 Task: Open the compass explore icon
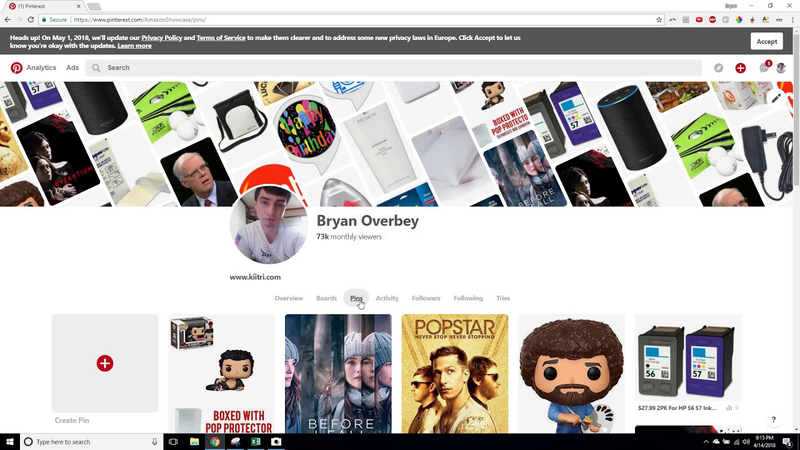(x=718, y=68)
